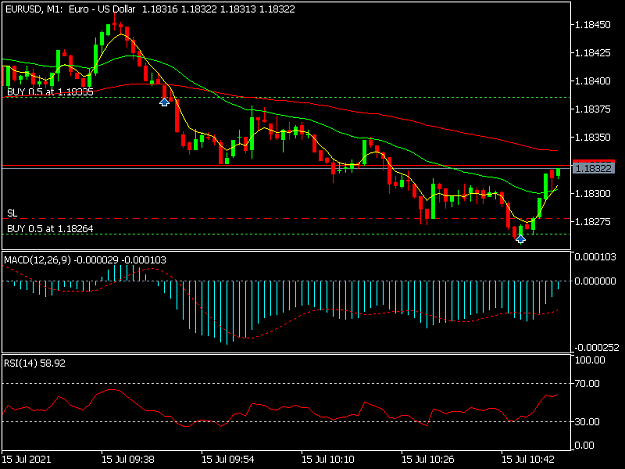Click the blue buy arrow near 10:45
Screen dimensions: 625x469
pos(521,239)
